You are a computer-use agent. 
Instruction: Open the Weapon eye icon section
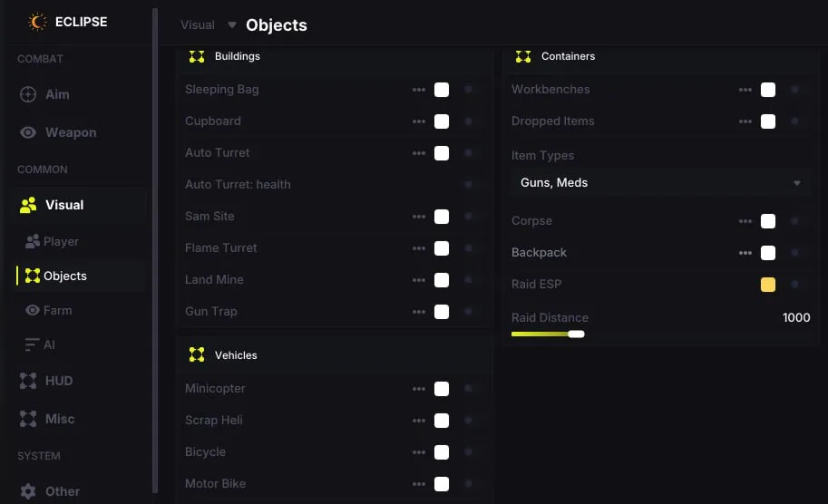[28, 132]
